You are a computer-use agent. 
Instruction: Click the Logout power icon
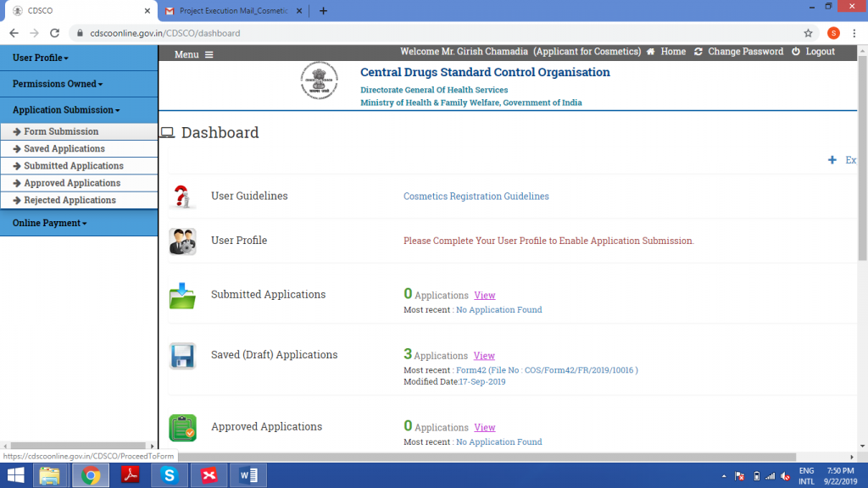[x=795, y=52]
